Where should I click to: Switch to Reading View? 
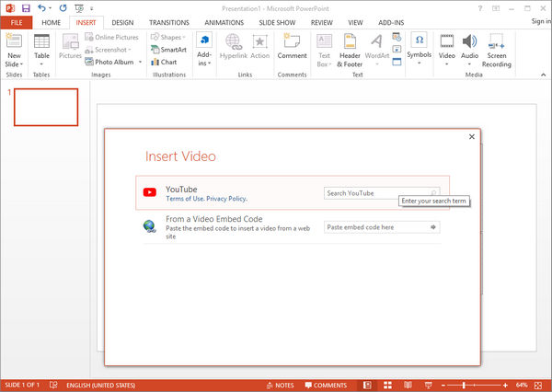pos(408,386)
